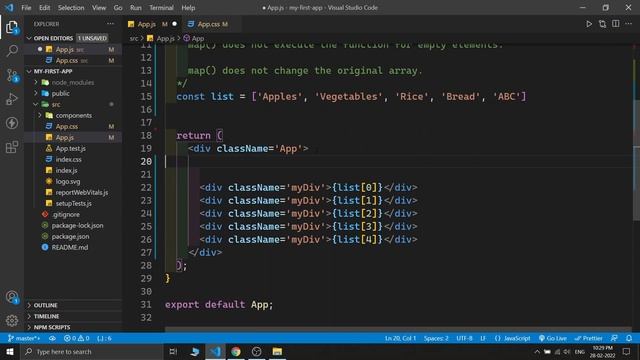This screenshot has width=640, height=360.
Task: Expand the Outline section
Action: (x=73, y=305)
